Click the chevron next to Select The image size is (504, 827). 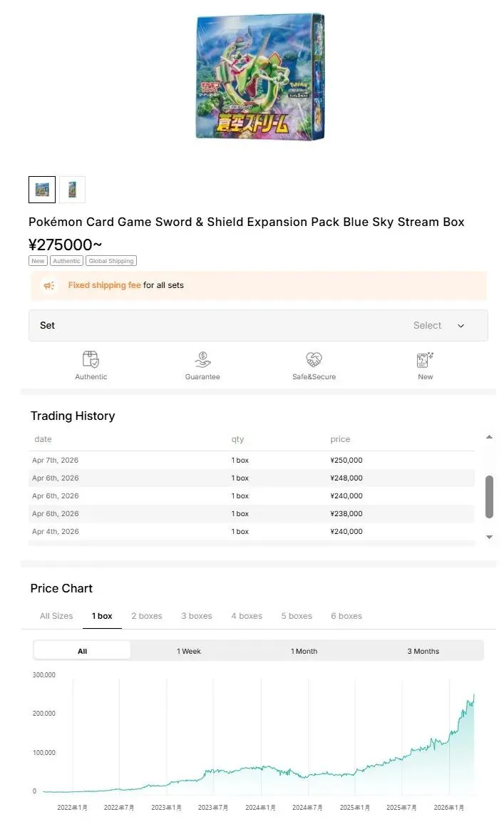(x=461, y=326)
